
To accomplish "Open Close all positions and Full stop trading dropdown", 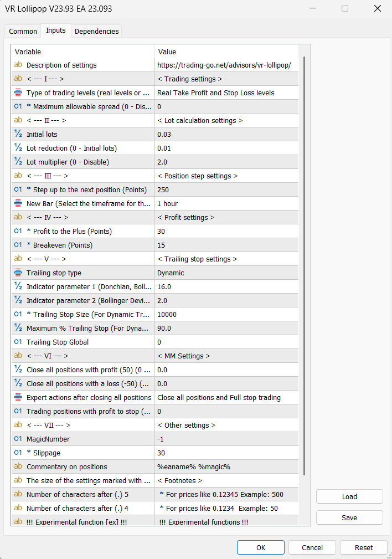I will coord(226,397).
